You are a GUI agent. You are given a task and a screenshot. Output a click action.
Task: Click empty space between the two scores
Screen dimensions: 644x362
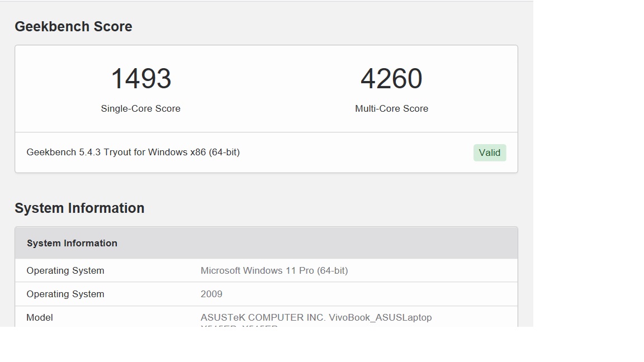point(266,88)
